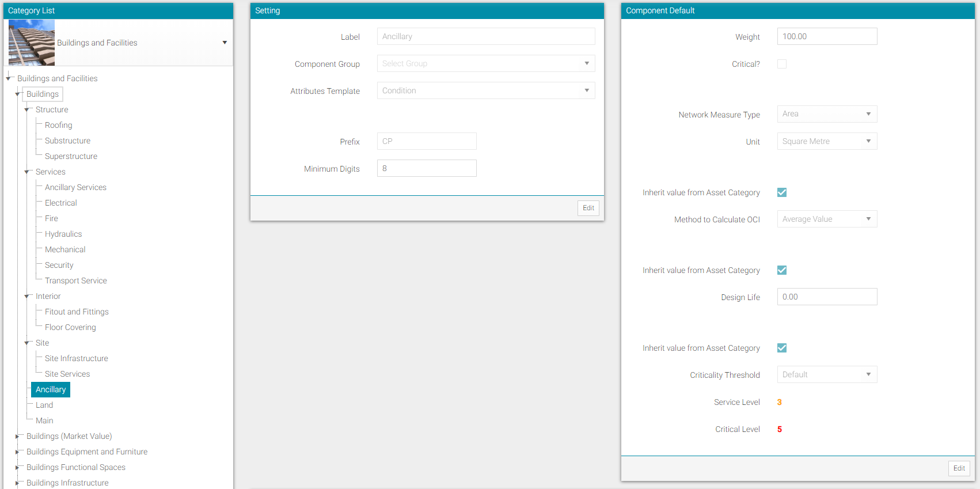980x489 pixels.
Task: Select the highlighted Ancillary tree item
Action: coord(51,389)
